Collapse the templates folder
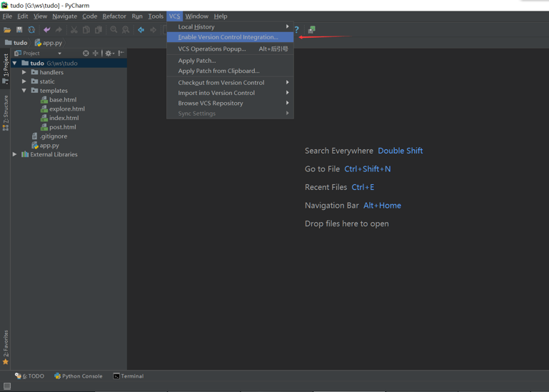The image size is (549, 392). click(24, 91)
